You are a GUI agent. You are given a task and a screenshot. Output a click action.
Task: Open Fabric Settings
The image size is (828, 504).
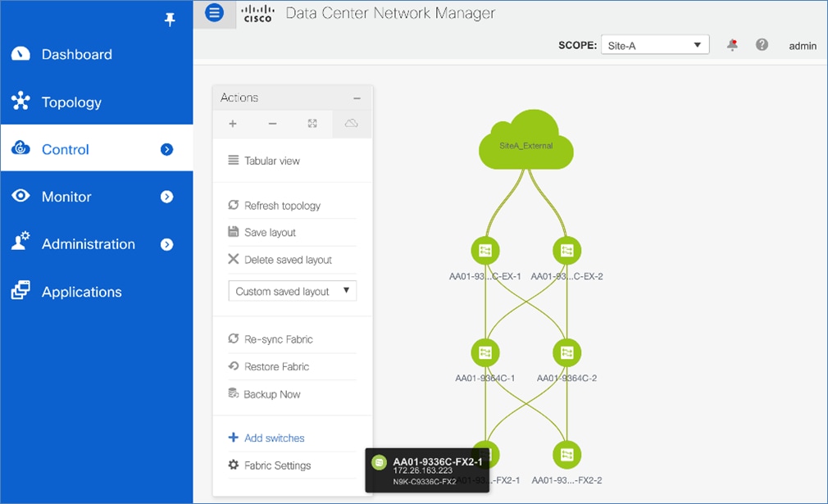[x=277, y=465]
